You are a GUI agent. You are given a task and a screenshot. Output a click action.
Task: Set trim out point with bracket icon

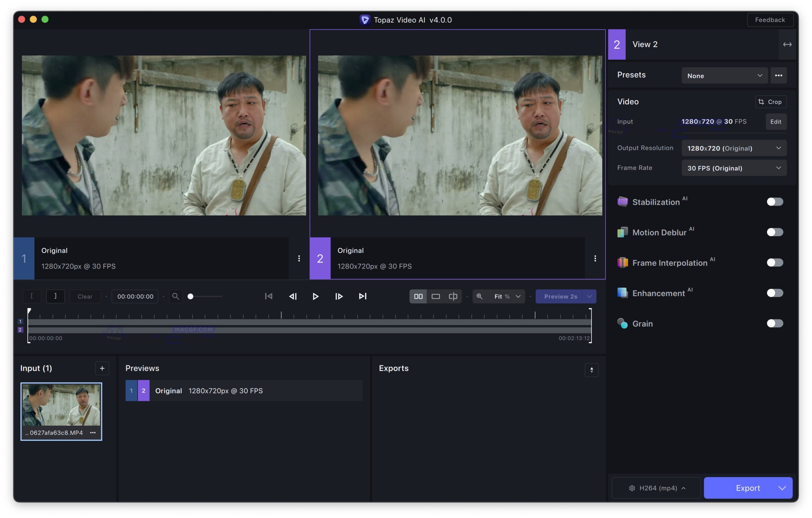point(55,296)
